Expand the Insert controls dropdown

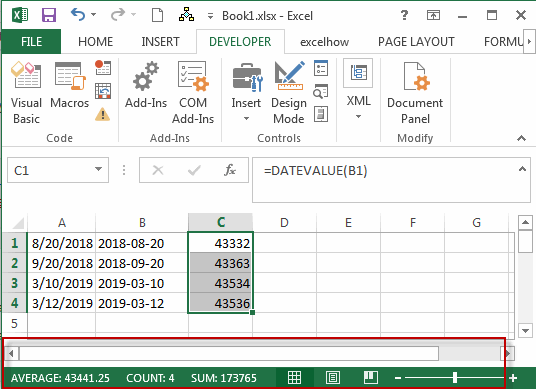(246, 119)
